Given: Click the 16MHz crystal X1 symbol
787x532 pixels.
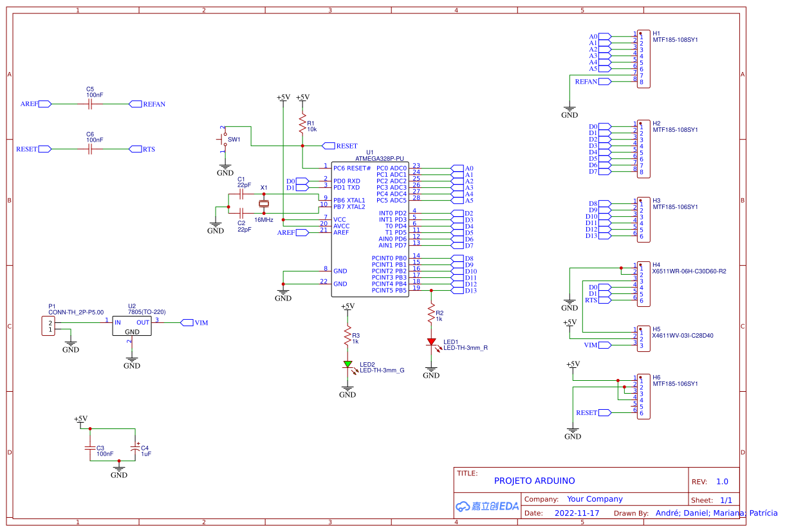Looking at the screenshot, I should pos(264,203).
